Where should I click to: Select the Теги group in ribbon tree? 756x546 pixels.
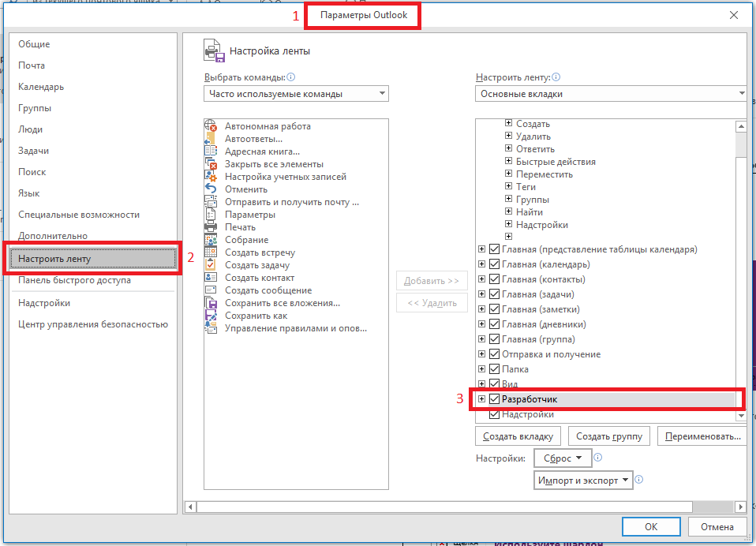point(526,187)
